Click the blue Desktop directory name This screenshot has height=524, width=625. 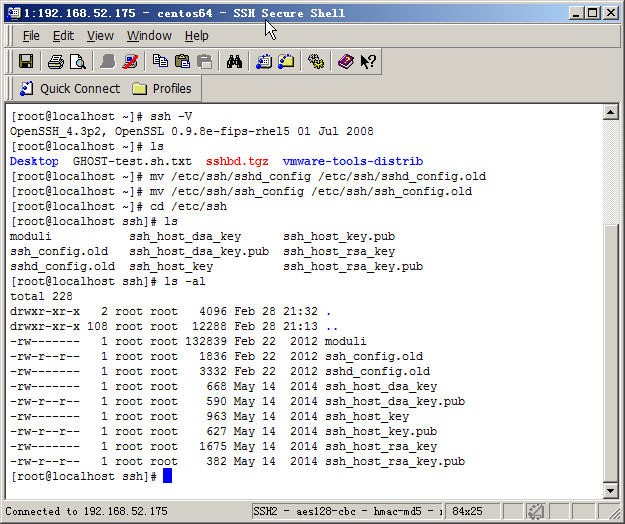coord(34,161)
